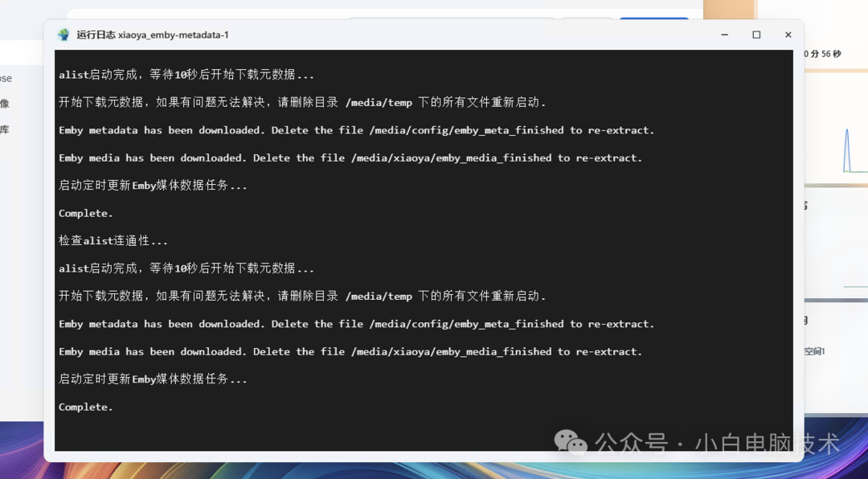Viewport: 868px width, 479px height.
Task: Click the second 'alist启动完成' log line
Action: click(186, 268)
